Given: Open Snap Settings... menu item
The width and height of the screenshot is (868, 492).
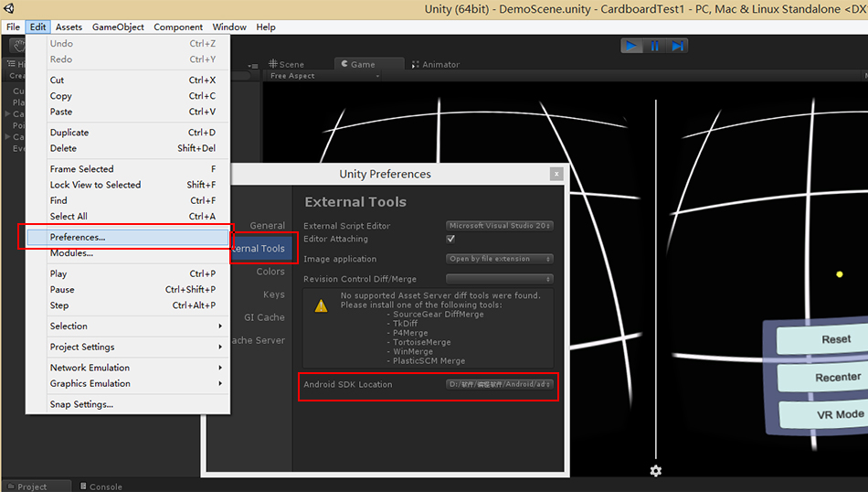Looking at the screenshot, I should [128, 404].
